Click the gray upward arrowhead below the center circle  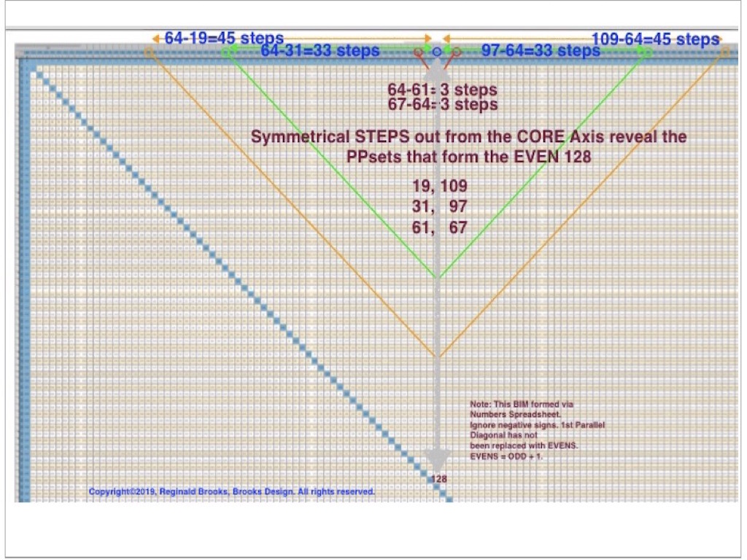click(x=438, y=69)
